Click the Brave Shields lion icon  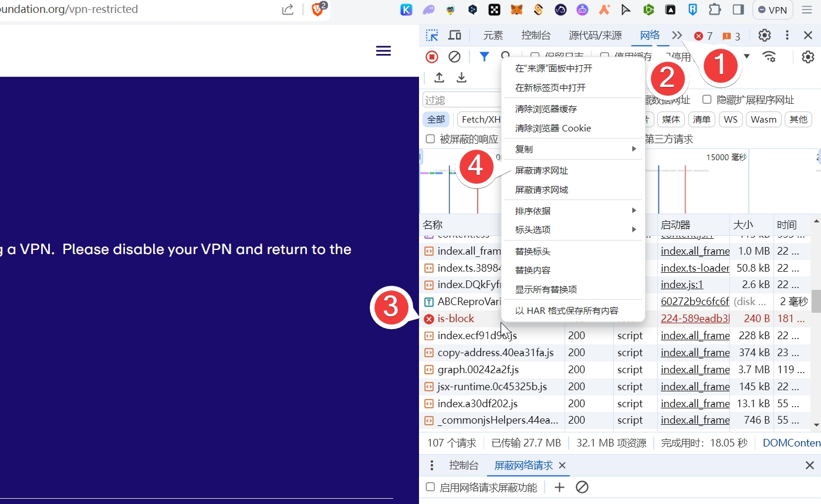pyautogui.click(x=317, y=9)
